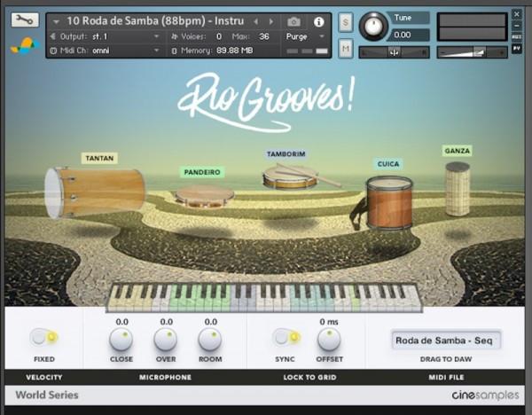
Task: Go to next instrument preset arrow
Action: (271, 21)
